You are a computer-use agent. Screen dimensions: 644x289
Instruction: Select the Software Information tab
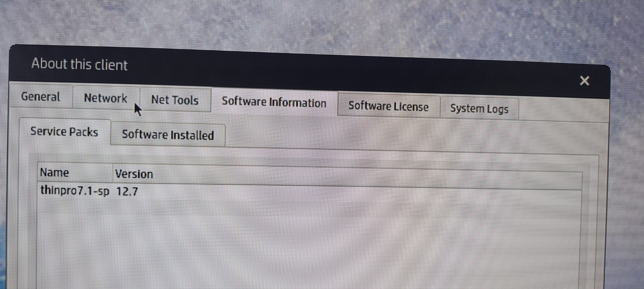[x=274, y=102]
